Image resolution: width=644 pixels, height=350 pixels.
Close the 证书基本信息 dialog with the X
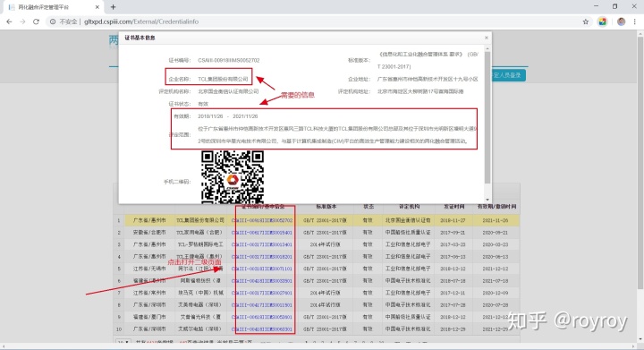point(487,38)
